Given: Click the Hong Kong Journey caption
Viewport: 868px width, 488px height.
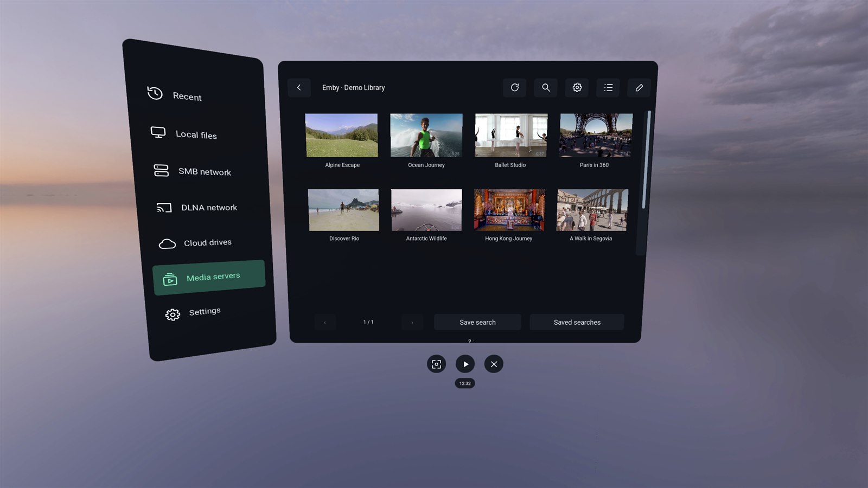Looking at the screenshot, I should coord(508,239).
